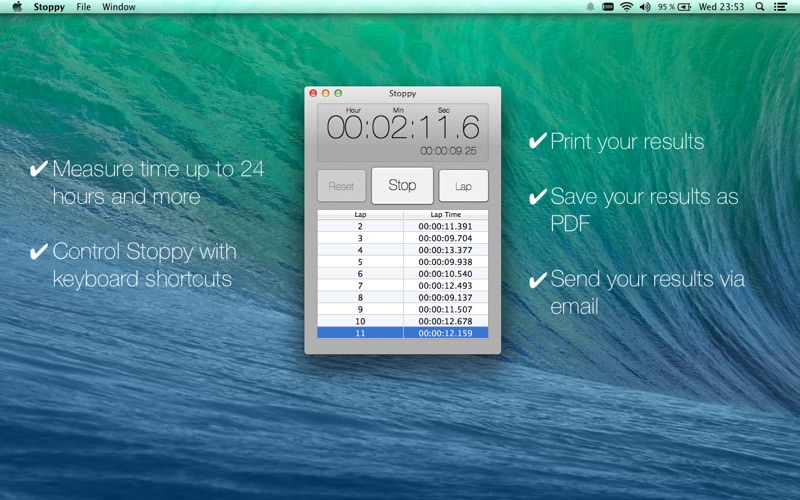Click lap number 2 cell
Viewport: 800px width, 500px height.
point(360,226)
